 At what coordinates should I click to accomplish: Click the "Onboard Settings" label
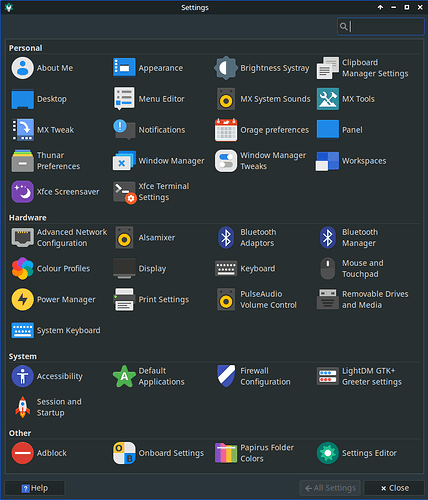point(171,453)
